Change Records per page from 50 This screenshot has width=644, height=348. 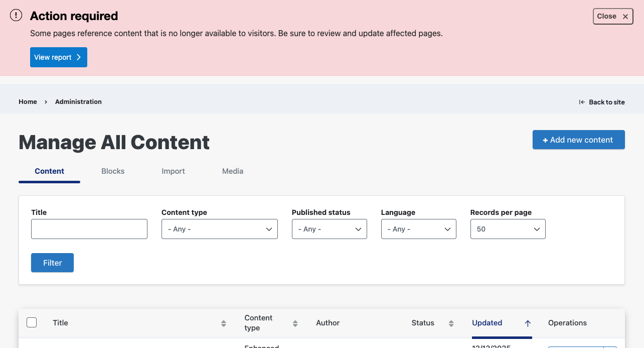pos(508,229)
